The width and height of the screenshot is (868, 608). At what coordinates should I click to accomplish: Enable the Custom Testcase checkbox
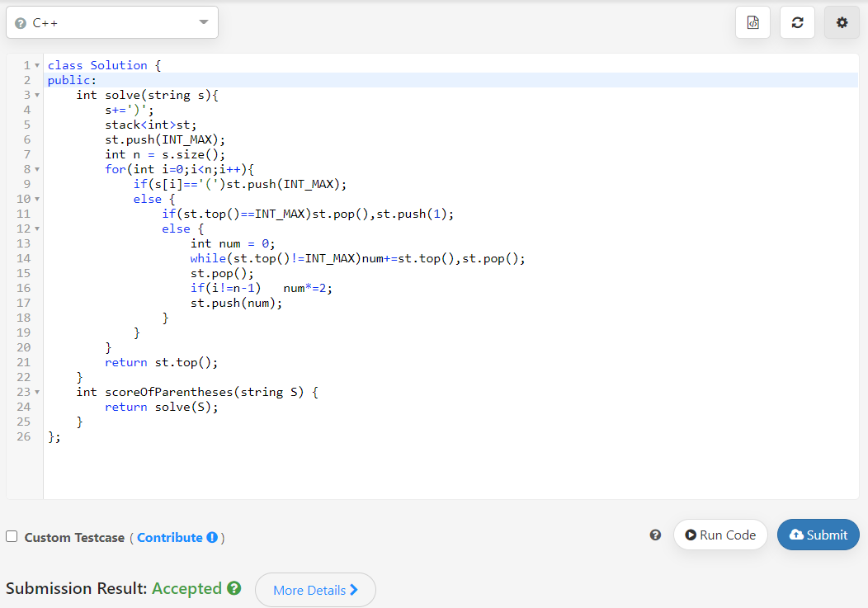tap(12, 536)
